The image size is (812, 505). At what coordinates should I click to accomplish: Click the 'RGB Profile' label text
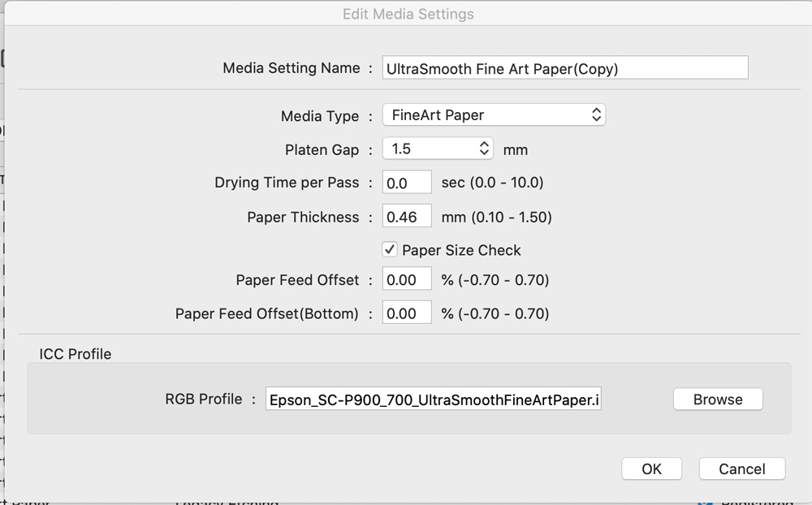(204, 399)
